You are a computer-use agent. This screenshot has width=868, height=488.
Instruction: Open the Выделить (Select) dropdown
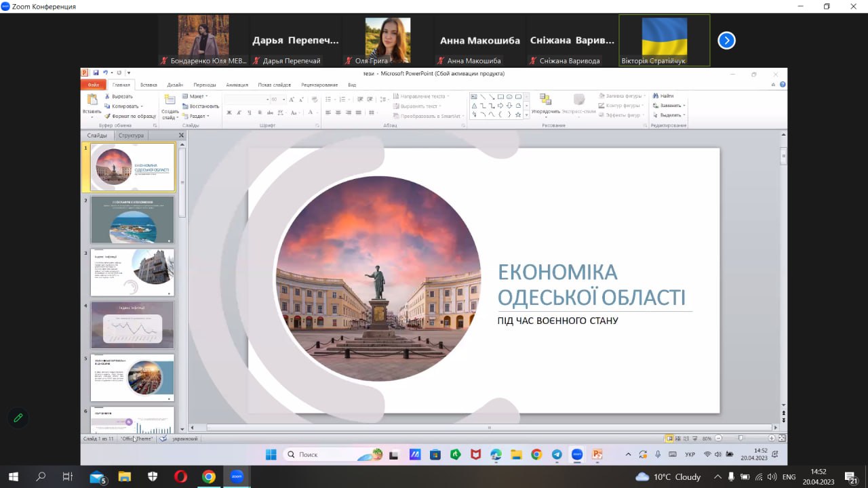[x=669, y=115]
